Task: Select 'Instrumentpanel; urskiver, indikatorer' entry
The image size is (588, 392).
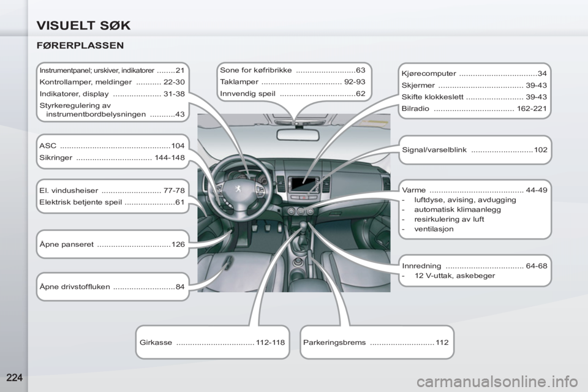Action: coord(112,70)
